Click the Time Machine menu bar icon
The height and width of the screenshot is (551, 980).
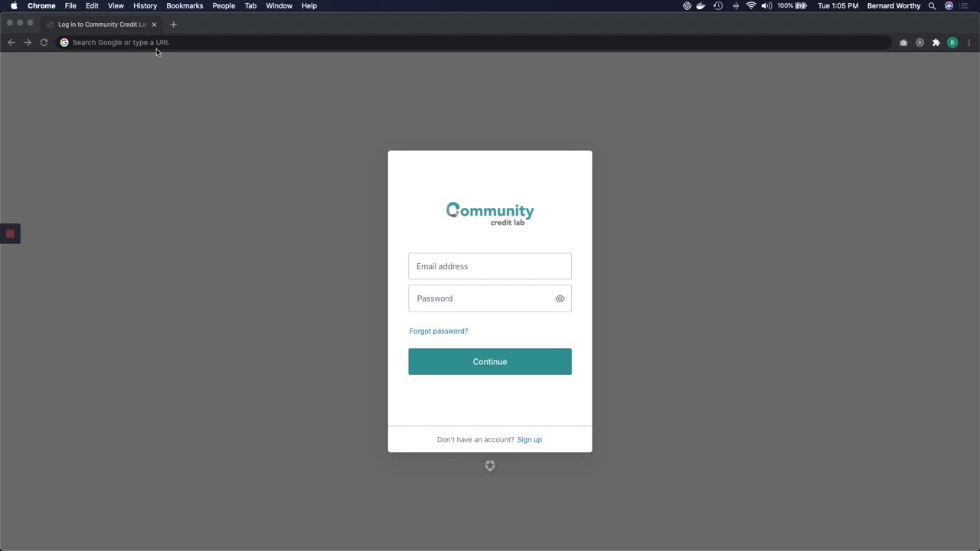point(718,6)
